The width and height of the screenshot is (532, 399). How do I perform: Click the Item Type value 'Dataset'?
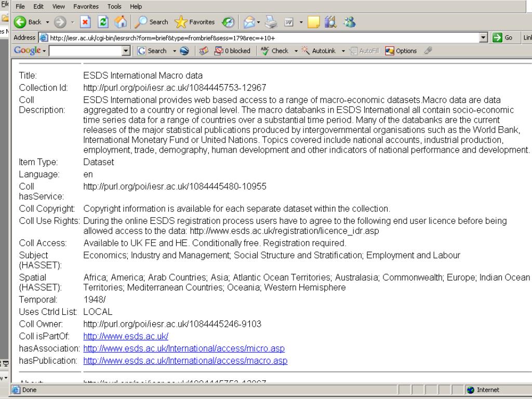[x=98, y=162]
